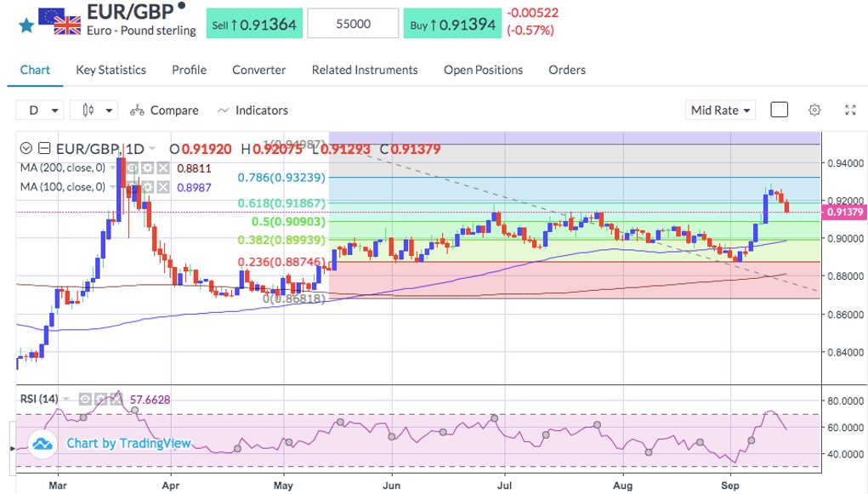
Task: Expand the RSI (14) dropdown arrow
Action: pos(66,400)
